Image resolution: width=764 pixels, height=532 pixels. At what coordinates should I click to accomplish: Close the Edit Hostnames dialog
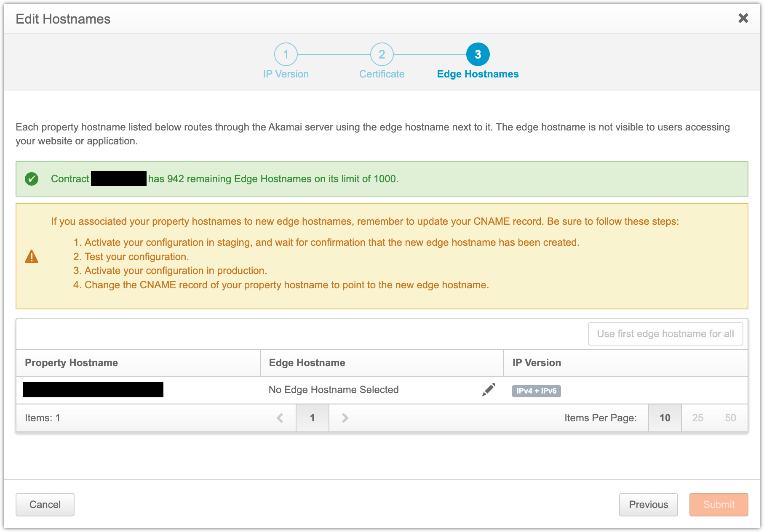[x=743, y=18]
